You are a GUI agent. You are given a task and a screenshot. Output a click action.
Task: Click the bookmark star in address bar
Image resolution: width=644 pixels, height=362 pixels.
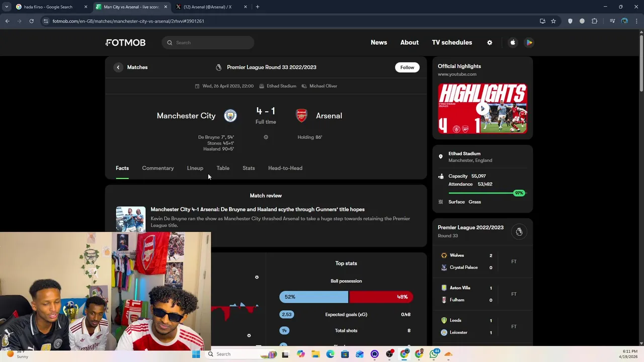pos(553,21)
